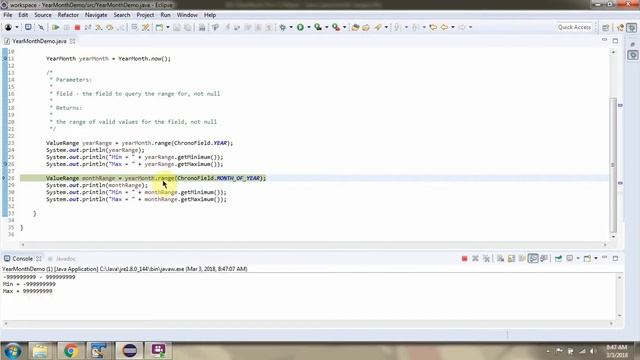Screen dimensions: 640x360
Task: Click the Last Edit Location icon
Action: tap(433, 27)
